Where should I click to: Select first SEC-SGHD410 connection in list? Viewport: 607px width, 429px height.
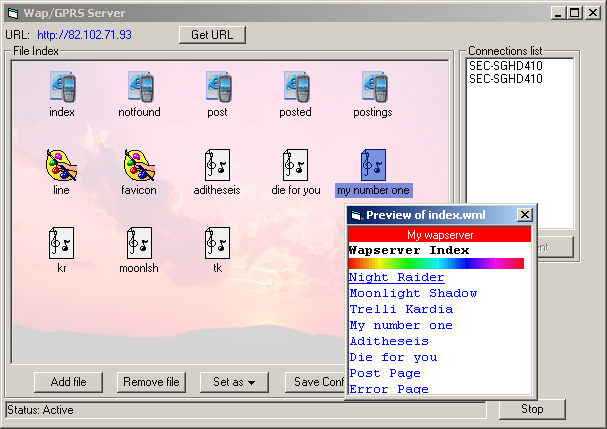pyautogui.click(x=505, y=66)
